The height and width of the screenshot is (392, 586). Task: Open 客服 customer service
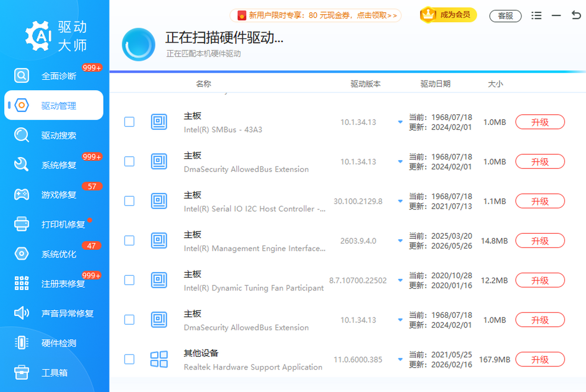coord(505,16)
